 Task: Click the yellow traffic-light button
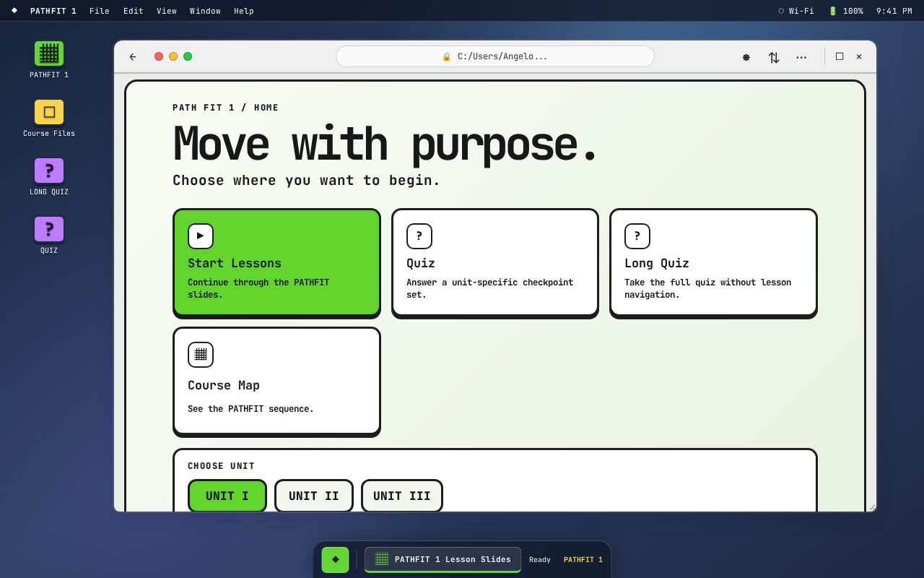[173, 56]
